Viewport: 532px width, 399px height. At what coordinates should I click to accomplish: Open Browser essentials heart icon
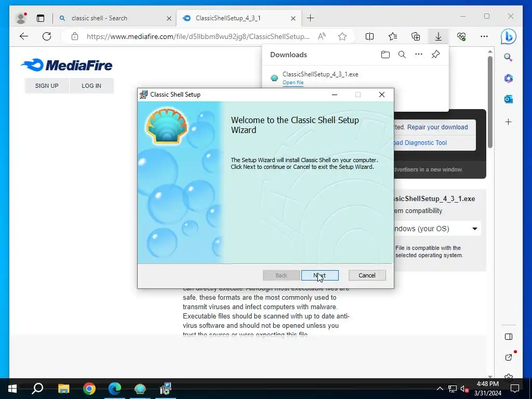tap(461, 36)
